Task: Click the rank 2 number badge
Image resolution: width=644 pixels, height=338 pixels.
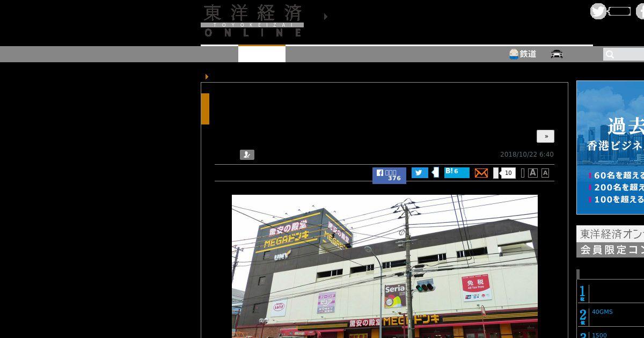Action: (583, 317)
